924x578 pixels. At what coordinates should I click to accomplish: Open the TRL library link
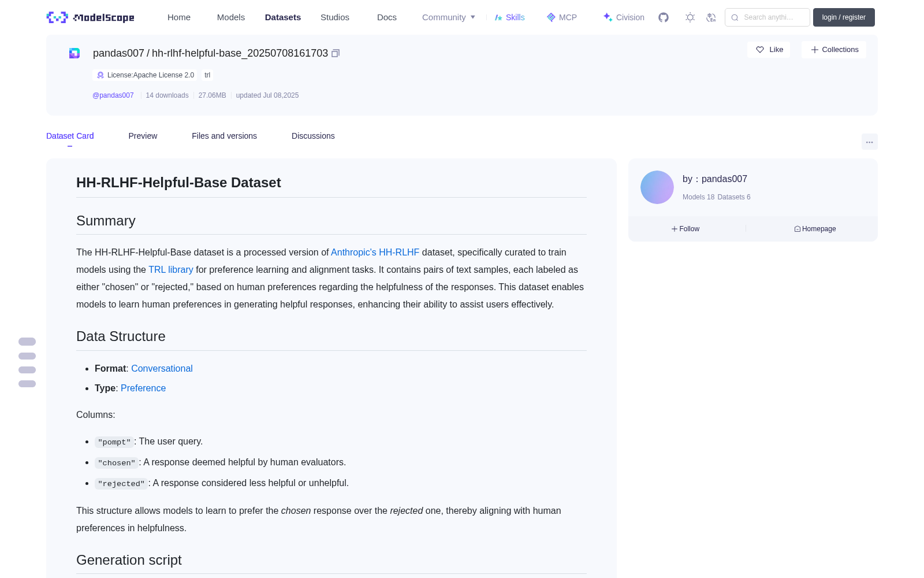pyautogui.click(x=171, y=269)
